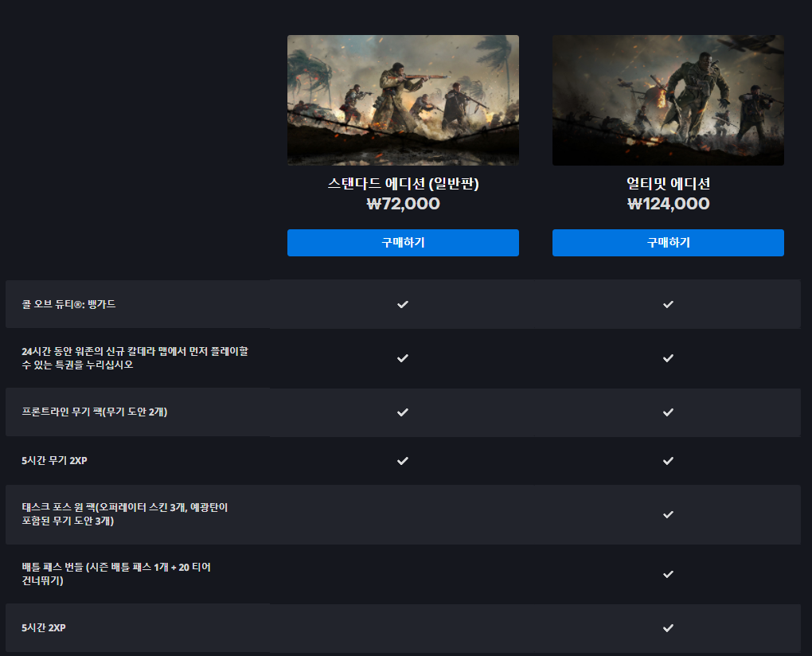Click Ultimate checkmark for 태스크 포스 원 팩
Screen dimensions: 812x656
point(668,514)
